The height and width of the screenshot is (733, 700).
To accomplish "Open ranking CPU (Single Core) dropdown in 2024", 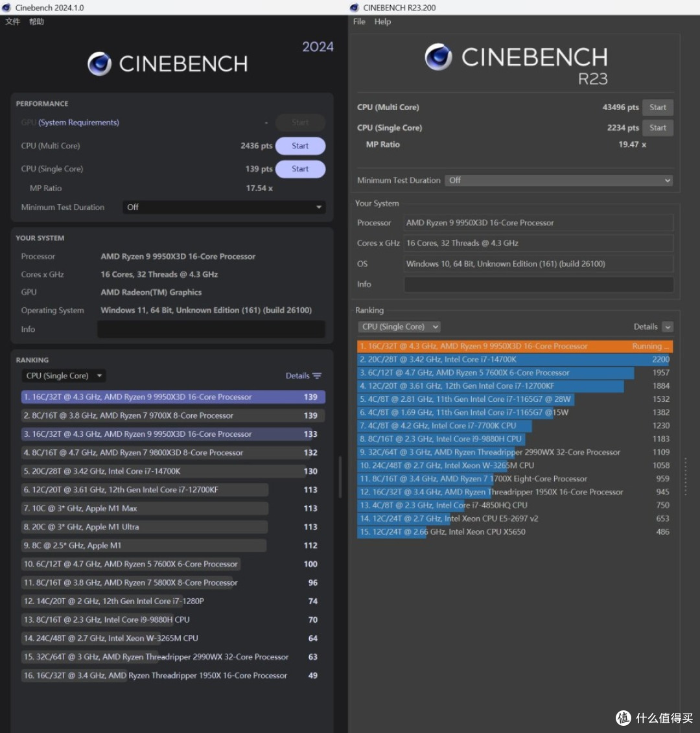I will click(x=64, y=376).
